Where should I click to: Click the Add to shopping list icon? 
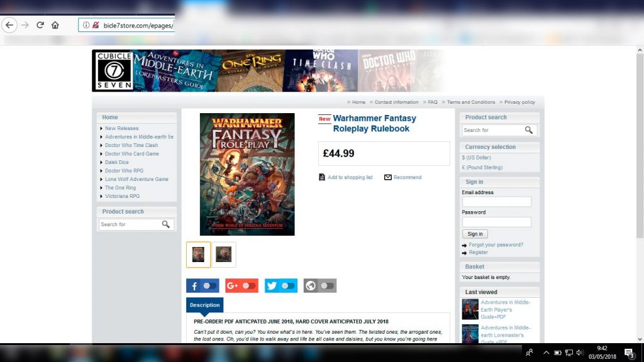[x=322, y=177]
